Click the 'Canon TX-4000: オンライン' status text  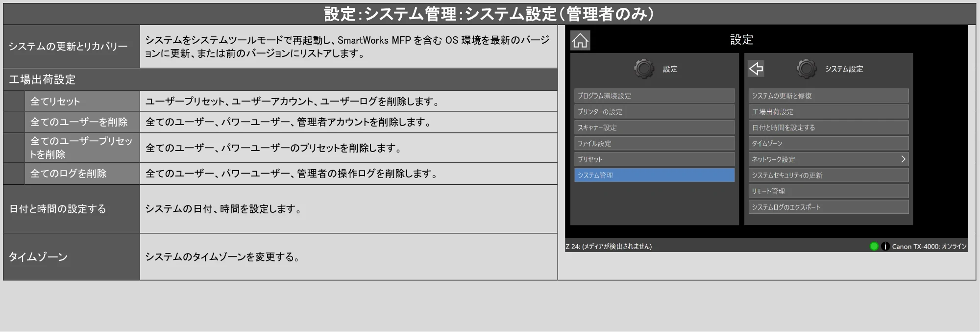(929, 246)
